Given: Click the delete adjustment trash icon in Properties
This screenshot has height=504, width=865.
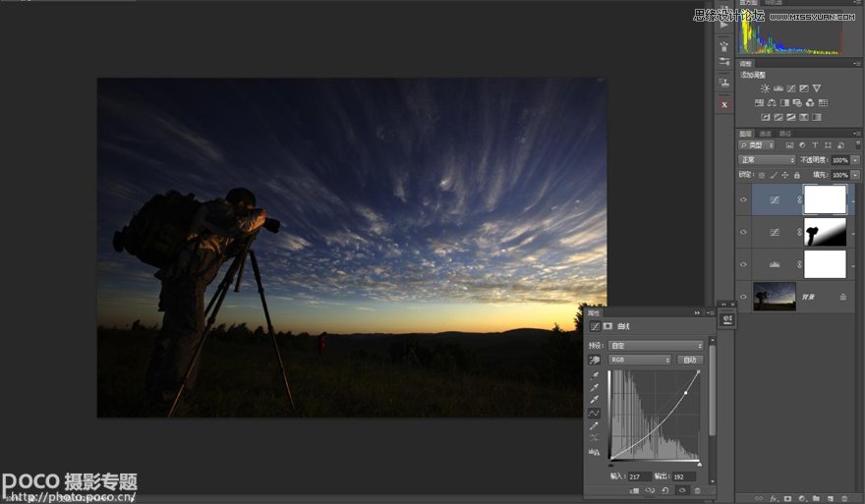Looking at the screenshot, I should (x=697, y=490).
